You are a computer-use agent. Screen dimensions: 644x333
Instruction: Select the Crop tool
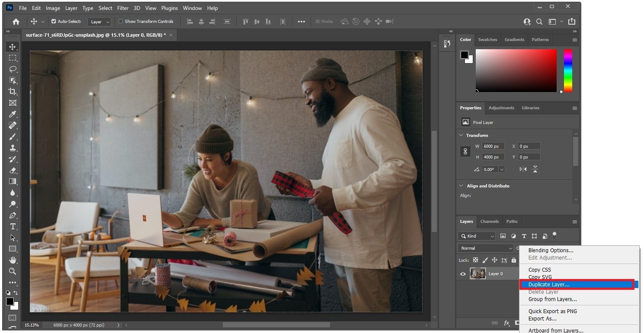pos(13,92)
